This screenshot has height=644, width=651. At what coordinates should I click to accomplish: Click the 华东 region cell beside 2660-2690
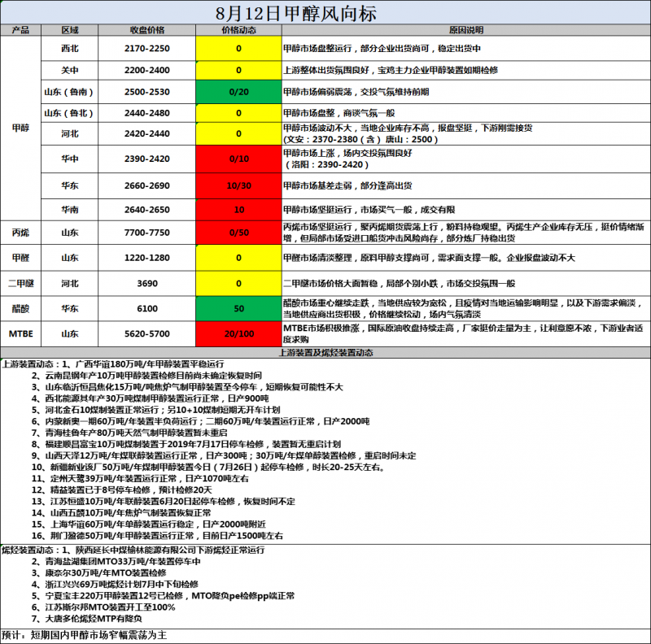(x=70, y=186)
